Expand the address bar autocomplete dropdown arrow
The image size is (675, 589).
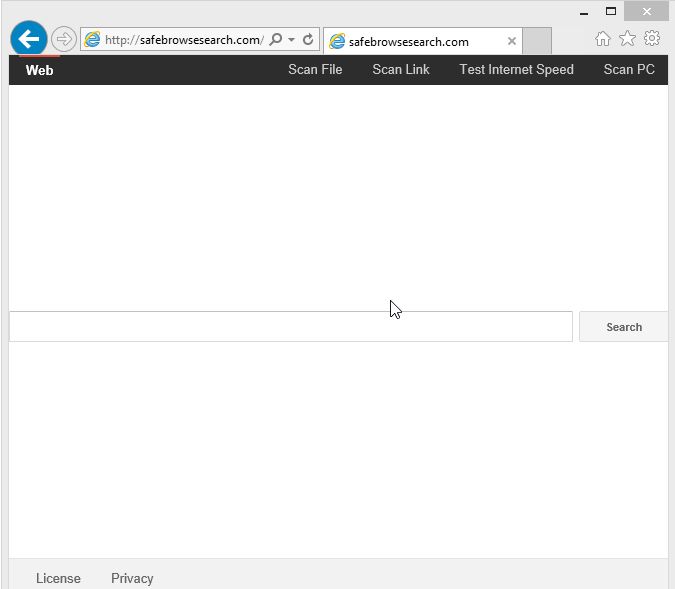[x=291, y=40]
